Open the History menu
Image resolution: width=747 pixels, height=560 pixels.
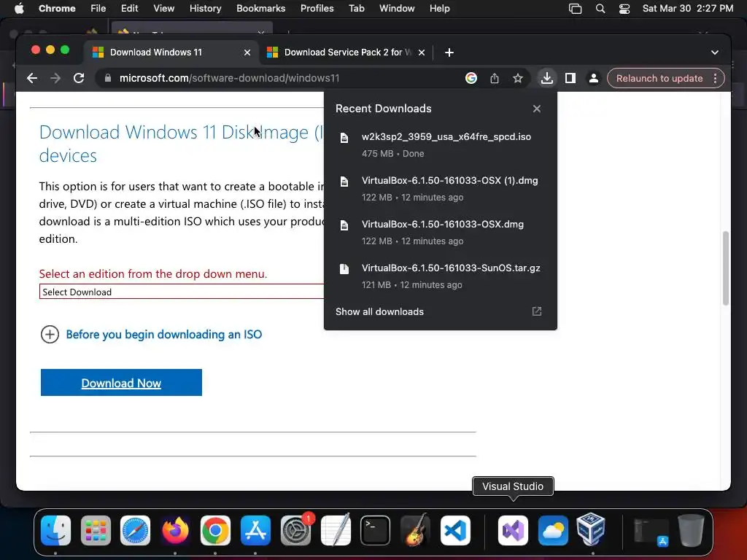click(x=205, y=9)
